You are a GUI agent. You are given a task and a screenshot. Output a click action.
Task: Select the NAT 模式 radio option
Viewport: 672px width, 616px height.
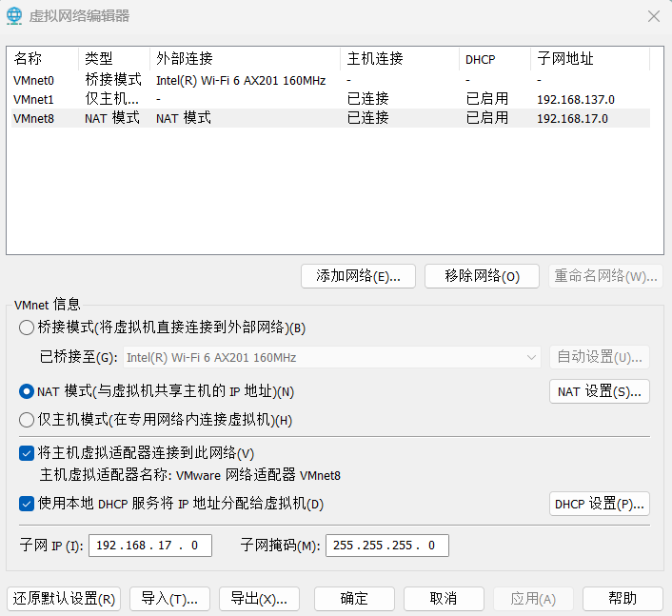click(x=27, y=391)
